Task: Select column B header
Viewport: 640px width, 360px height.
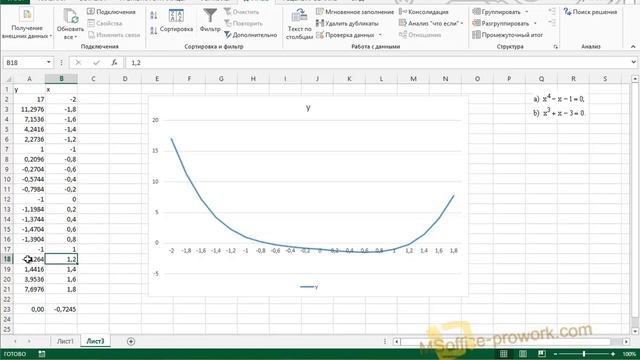Action: pos(61,79)
